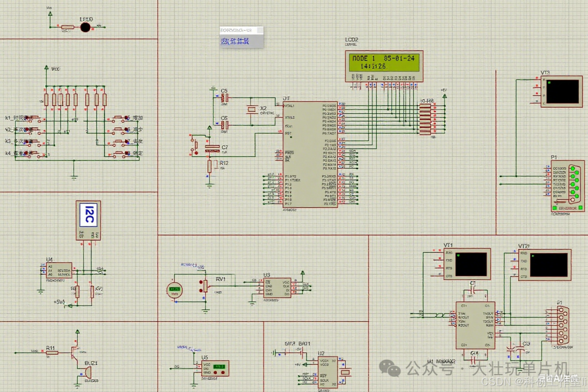The height and width of the screenshot is (392, 588).
Task: Select the RV1 potentiometer body
Action: point(205,286)
